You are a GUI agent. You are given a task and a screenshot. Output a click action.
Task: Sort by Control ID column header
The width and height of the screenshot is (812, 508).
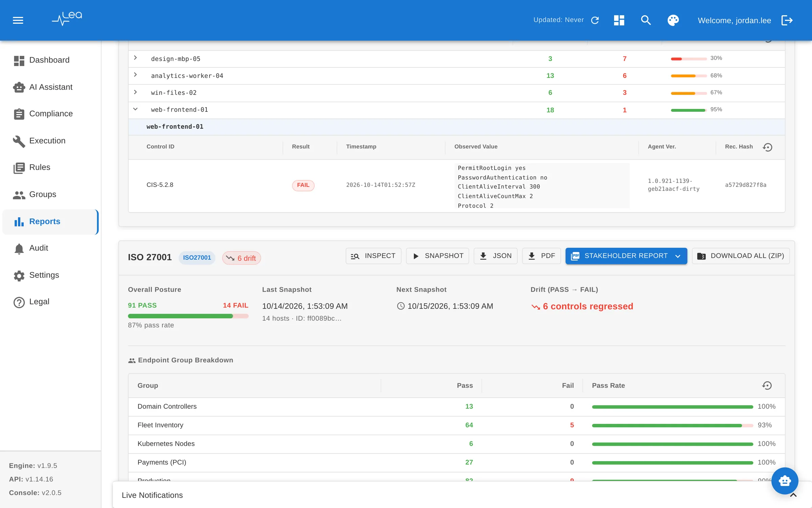pos(160,147)
